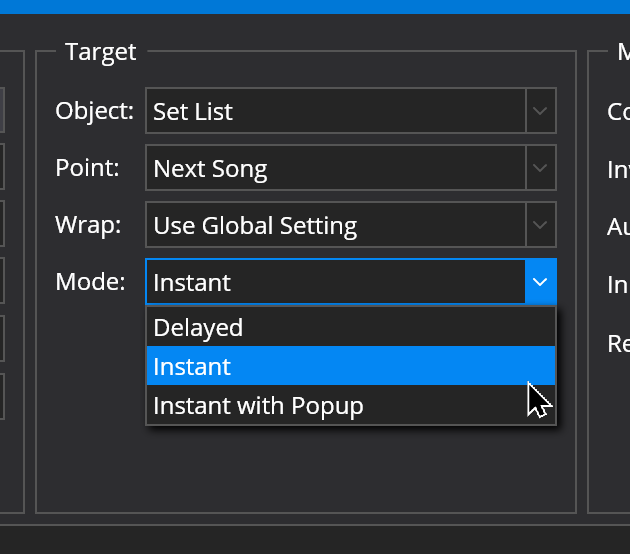This screenshot has height=554, width=630.
Task: Expand the Wrap dropdown chevron
Action: tap(540, 225)
